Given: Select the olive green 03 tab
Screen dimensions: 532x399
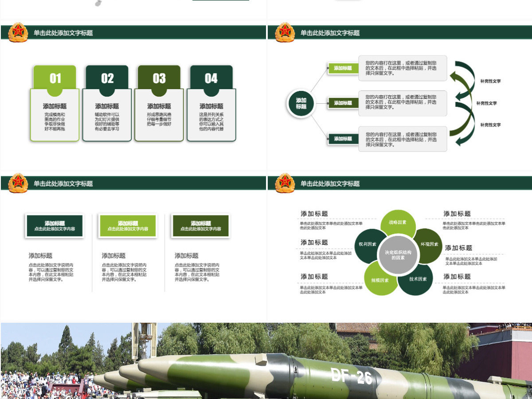Looking at the screenshot, I should (159, 79).
